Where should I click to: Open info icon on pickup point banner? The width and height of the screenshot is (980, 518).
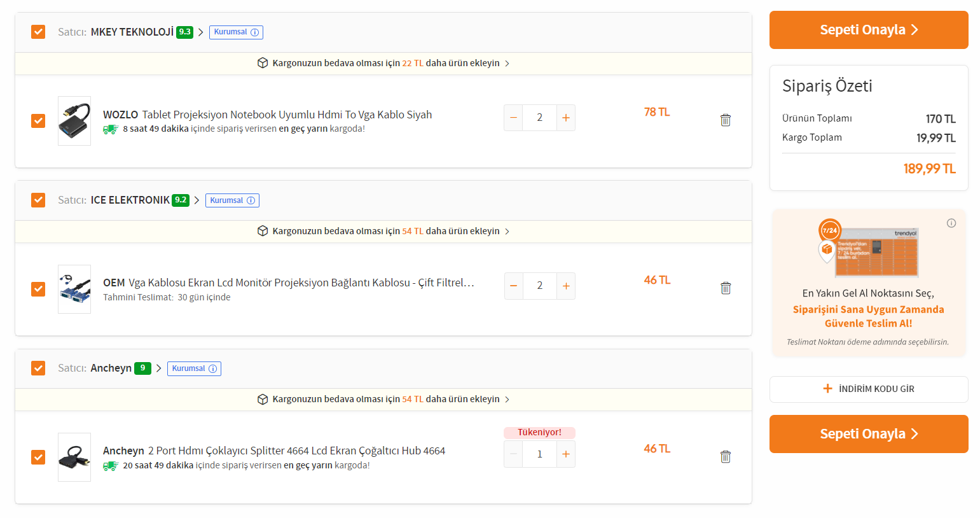[951, 223]
